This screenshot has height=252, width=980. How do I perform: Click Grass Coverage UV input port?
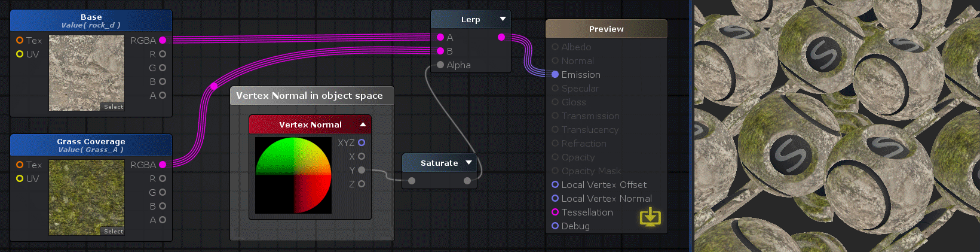click(20, 178)
